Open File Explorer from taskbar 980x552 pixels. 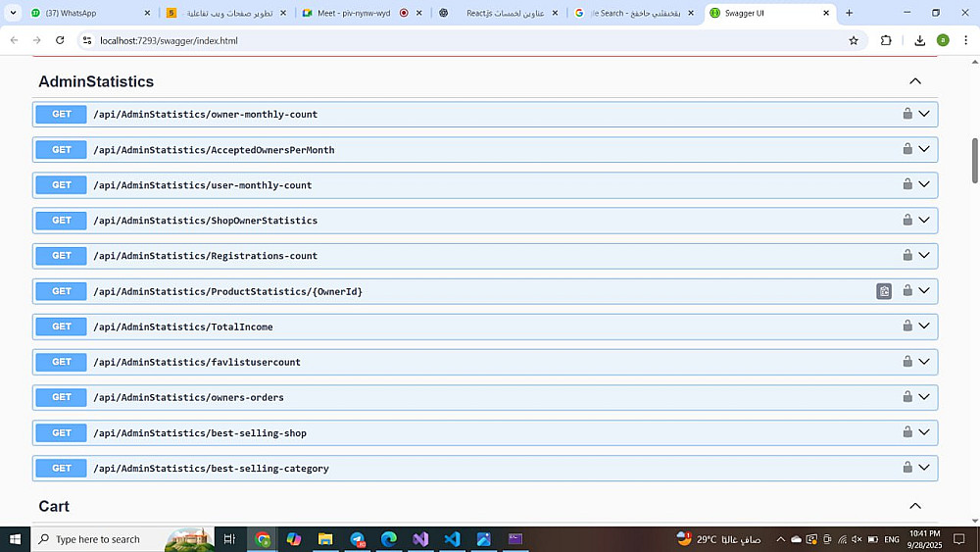click(325, 539)
